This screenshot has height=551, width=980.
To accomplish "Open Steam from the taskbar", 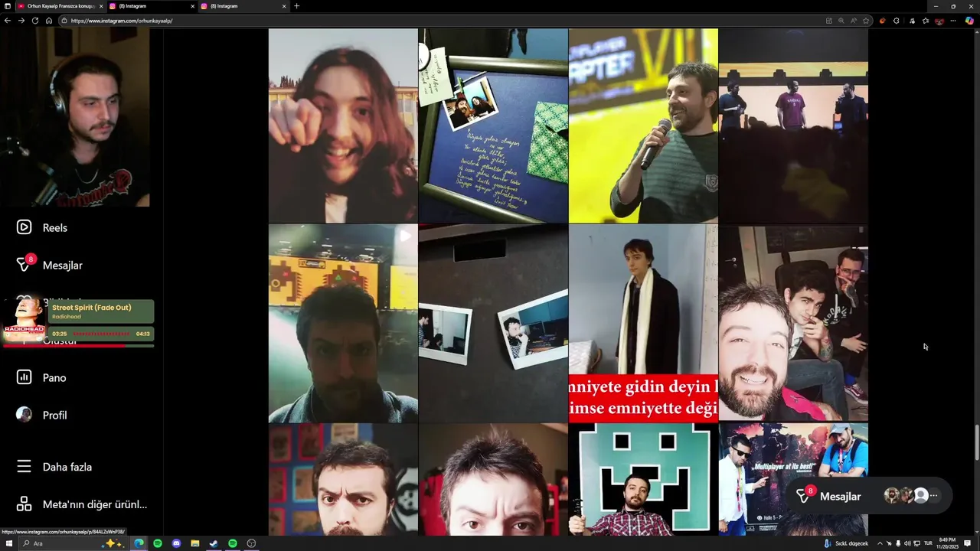I will point(214,543).
